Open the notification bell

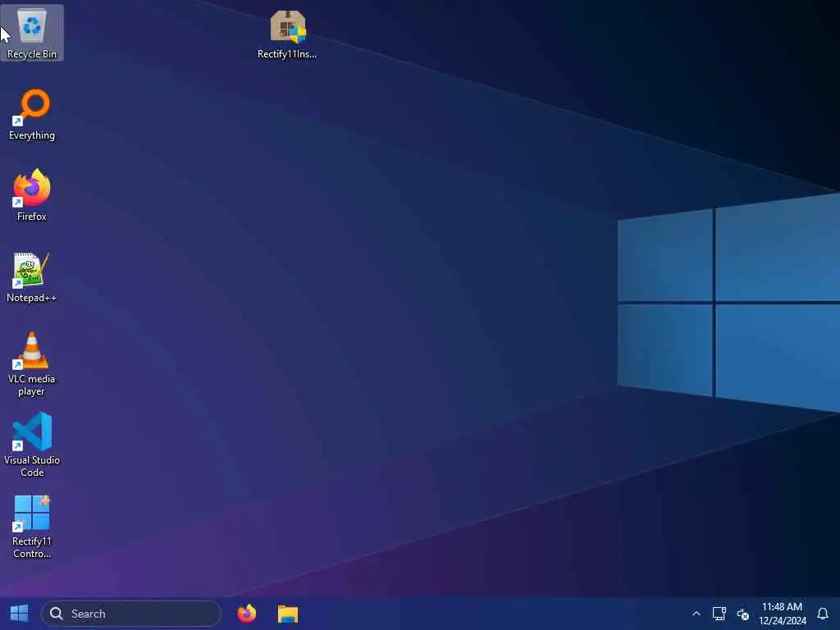click(x=823, y=614)
